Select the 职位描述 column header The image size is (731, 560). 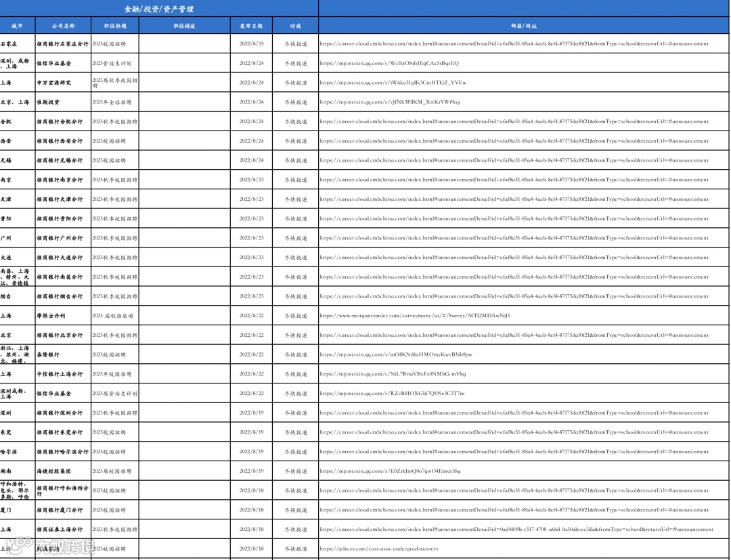(x=185, y=26)
